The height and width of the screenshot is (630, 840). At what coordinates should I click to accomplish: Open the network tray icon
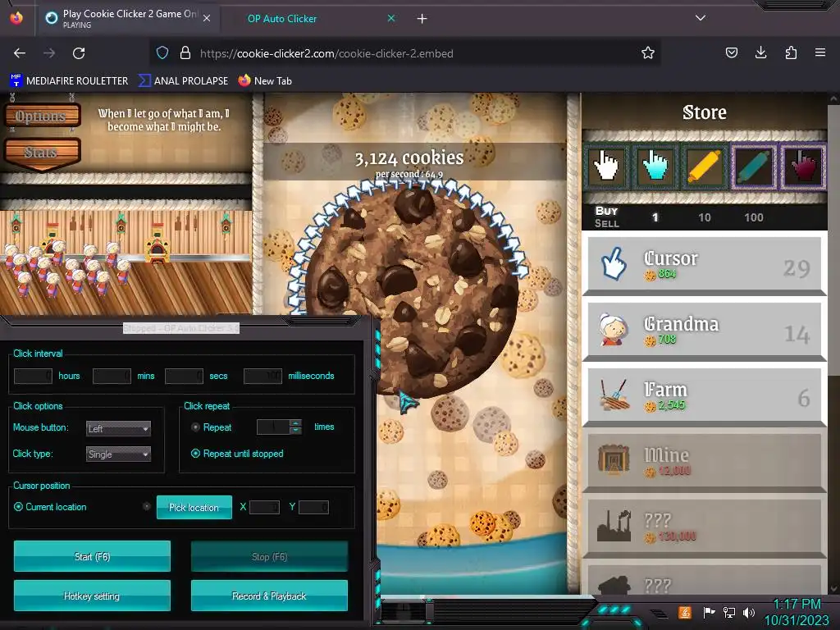point(729,612)
